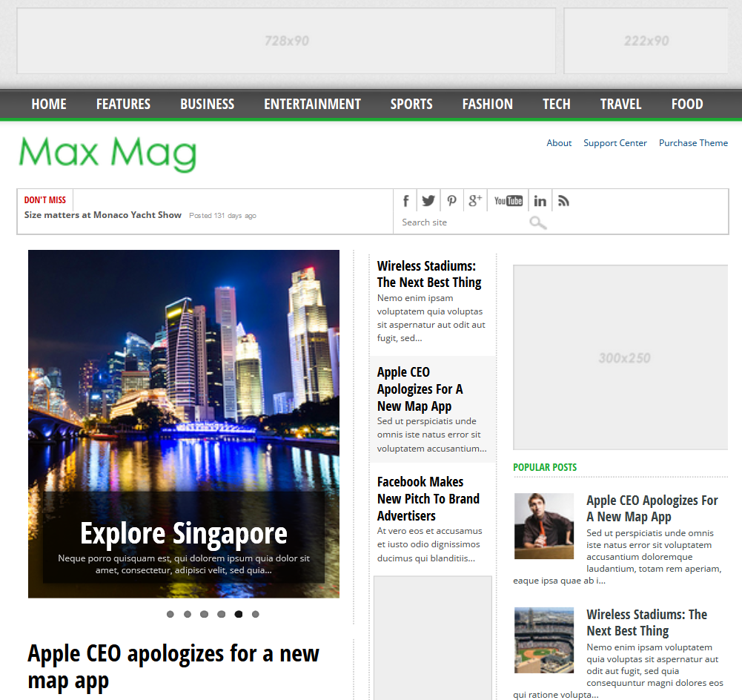The image size is (742, 700).
Task: Click the search magnifier icon
Action: click(x=537, y=222)
